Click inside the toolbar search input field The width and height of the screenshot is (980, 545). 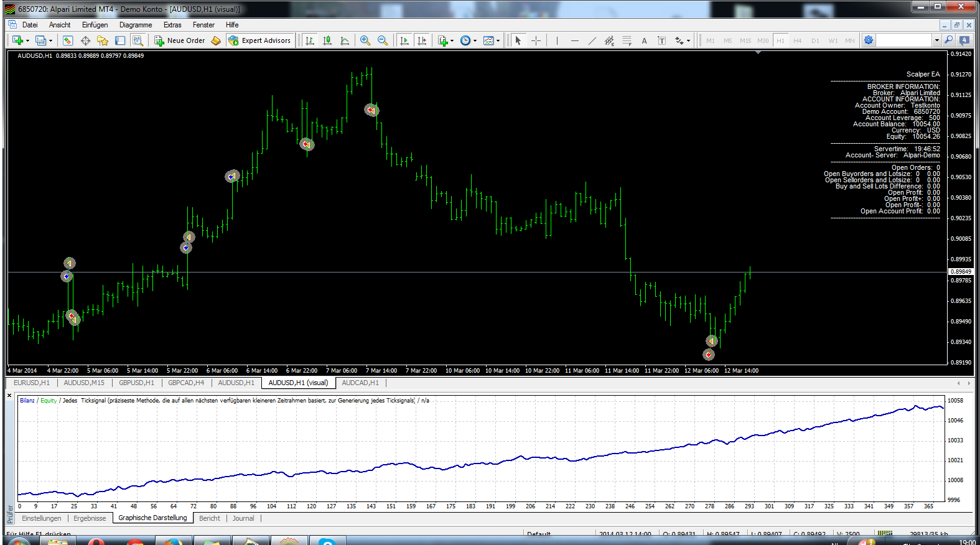(905, 40)
